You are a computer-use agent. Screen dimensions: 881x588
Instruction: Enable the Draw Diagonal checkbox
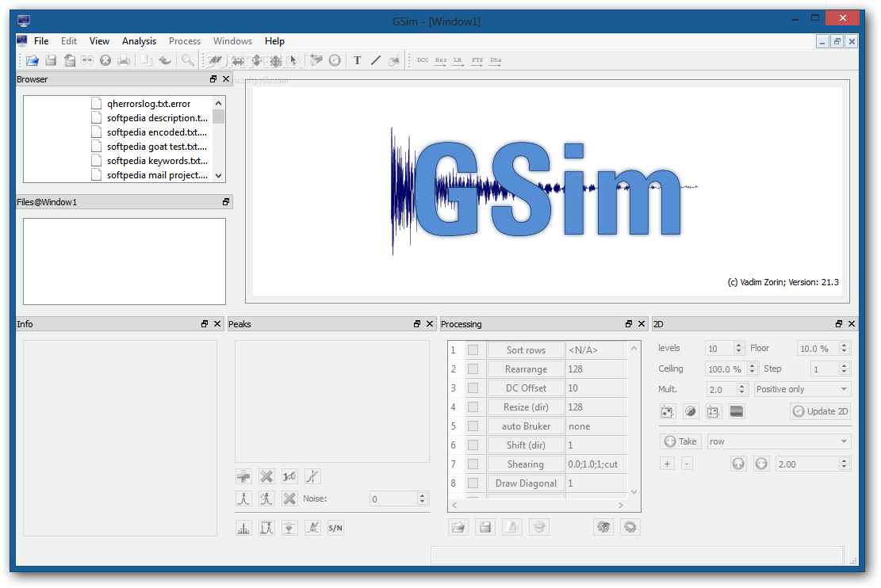coord(473,483)
